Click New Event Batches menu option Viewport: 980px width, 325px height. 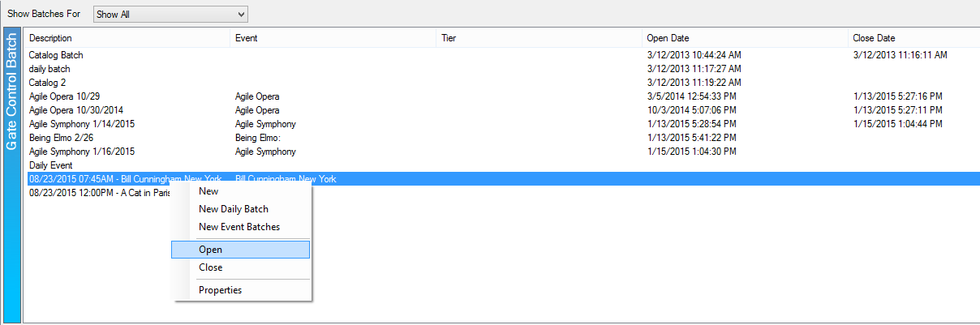[x=239, y=227]
